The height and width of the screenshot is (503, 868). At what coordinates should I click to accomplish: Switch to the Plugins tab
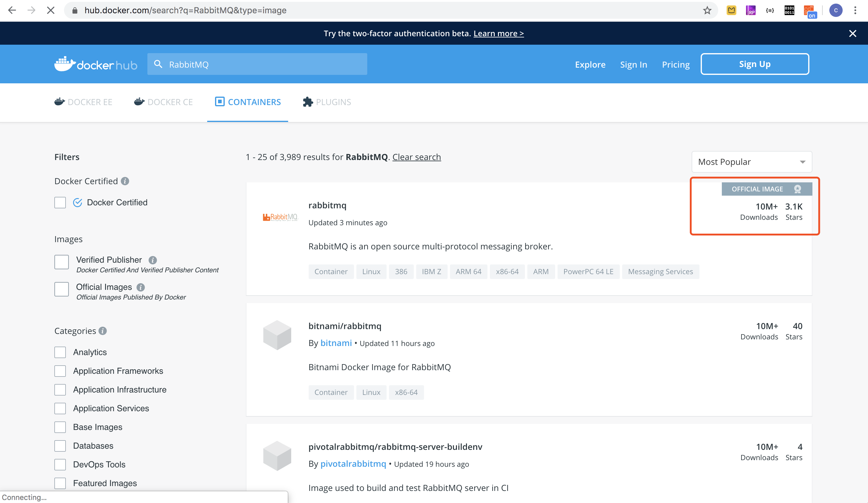[x=327, y=102]
